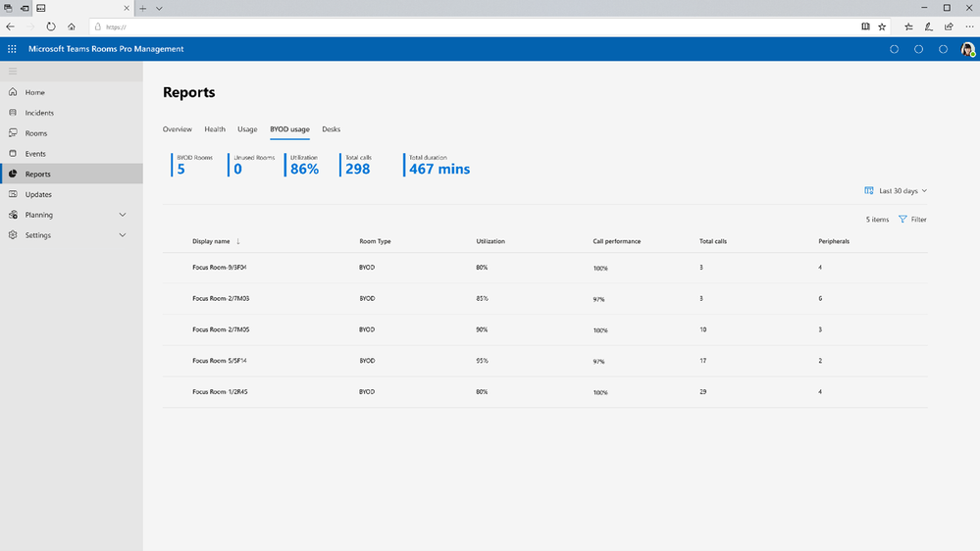Expand the Settings menu chevron
The height and width of the screenshot is (551, 980).
click(x=123, y=235)
